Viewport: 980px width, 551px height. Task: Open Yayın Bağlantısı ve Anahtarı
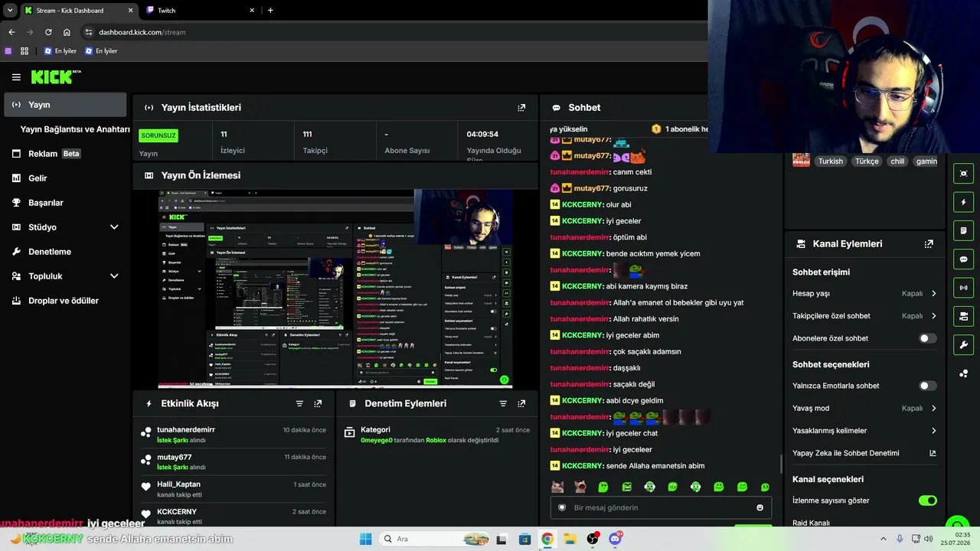[75, 129]
